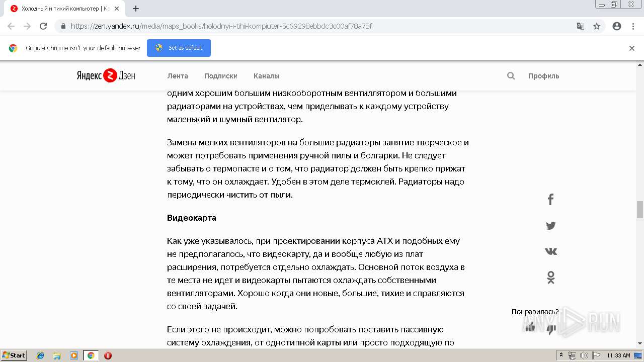The image size is (644, 362).
Task: Open a new tab with the plus button
Action: tap(136, 9)
